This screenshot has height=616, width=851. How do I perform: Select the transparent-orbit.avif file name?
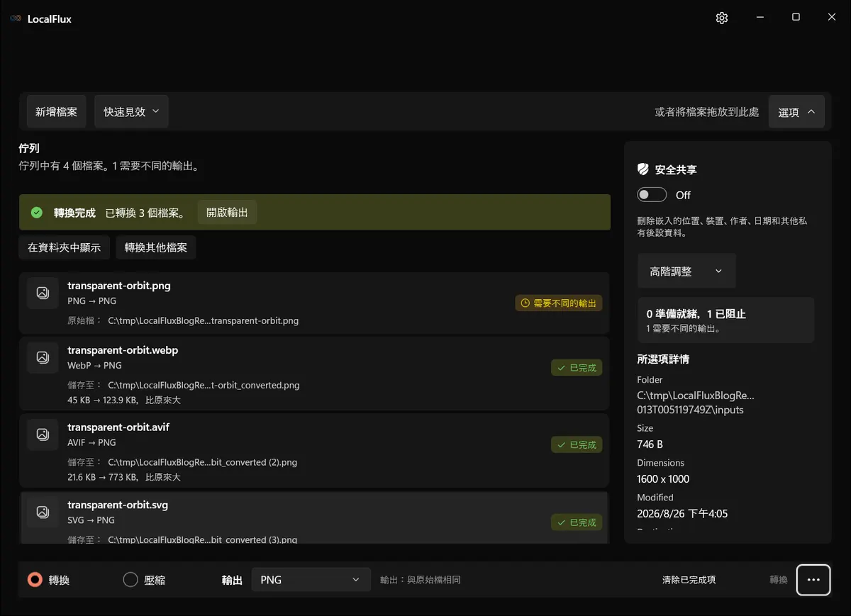[118, 427]
